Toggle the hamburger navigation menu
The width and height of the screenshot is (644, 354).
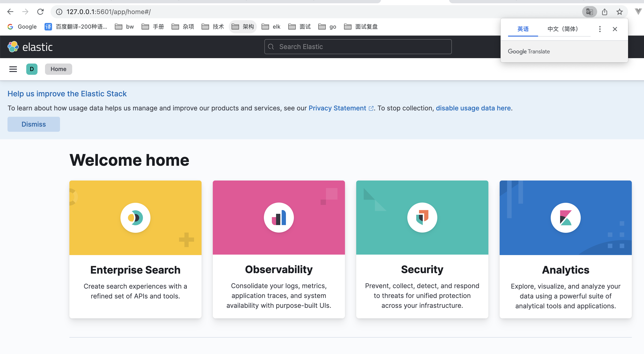tap(13, 69)
